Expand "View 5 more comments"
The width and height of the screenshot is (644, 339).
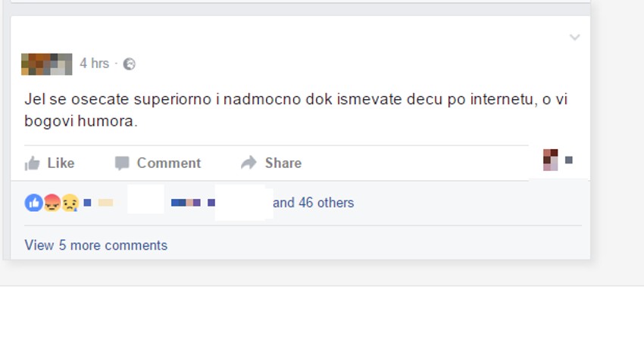pyautogui.click(x=96, y=245)
